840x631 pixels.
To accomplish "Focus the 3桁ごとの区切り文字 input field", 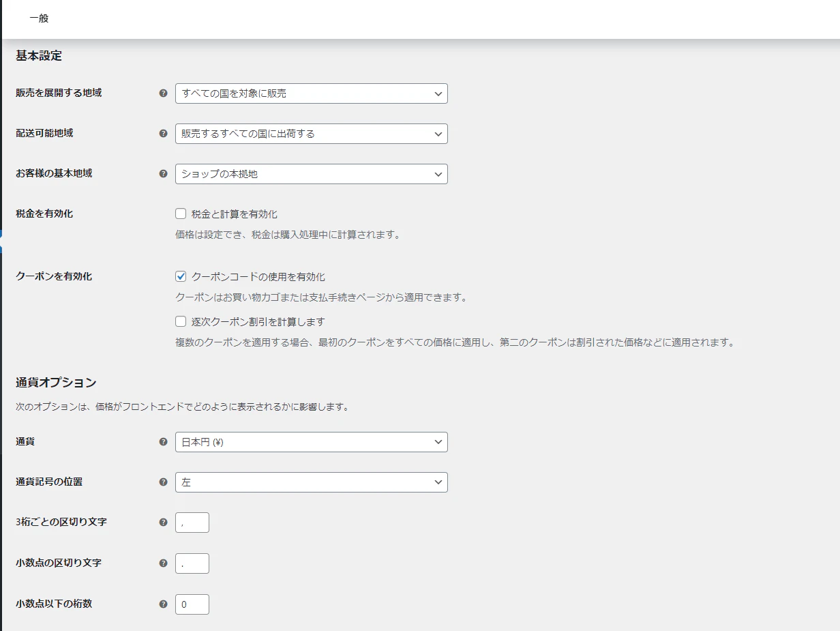I will click(x=192, y=523).
